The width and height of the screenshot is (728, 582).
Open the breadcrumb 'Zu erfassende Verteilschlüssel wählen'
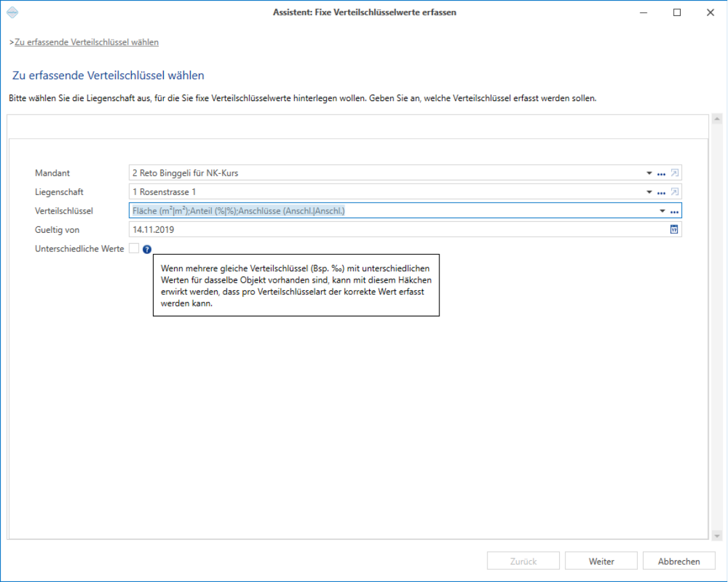coord(86,42)
